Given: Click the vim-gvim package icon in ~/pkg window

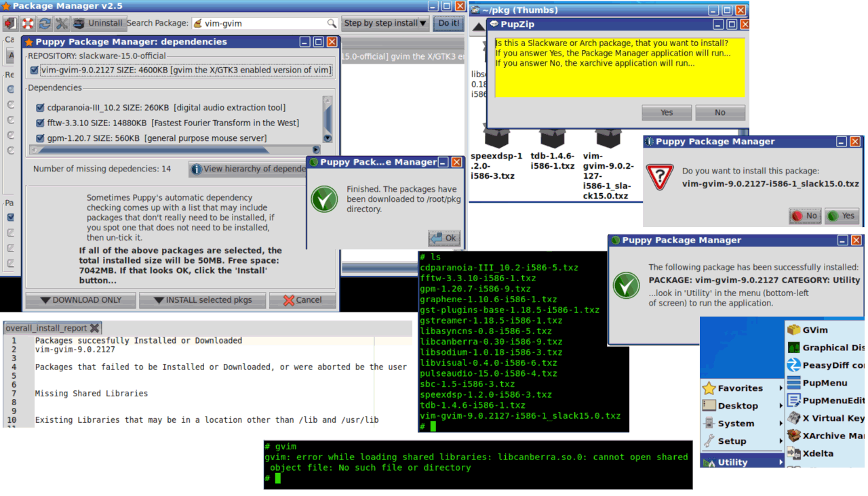Looking at the screenshot, I should [x=608, y=138].
